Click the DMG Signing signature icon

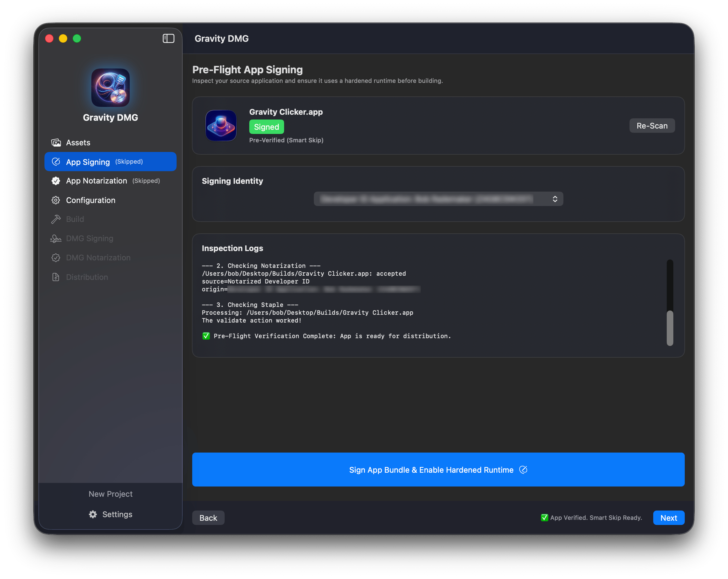click(x=56, y=239)
